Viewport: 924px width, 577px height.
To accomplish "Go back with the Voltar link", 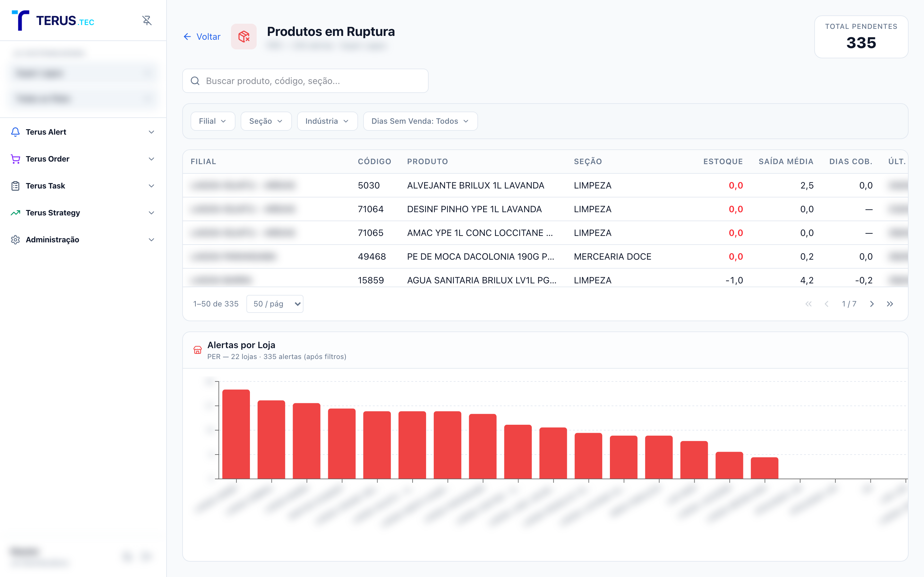I will click(202, 37).
